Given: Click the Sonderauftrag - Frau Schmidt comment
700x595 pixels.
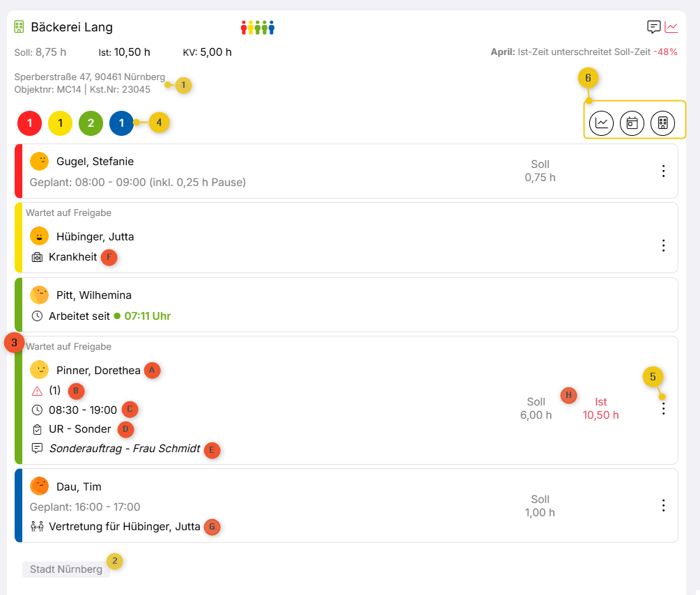Looking at the screenshot, I should (x=125, y=449).
